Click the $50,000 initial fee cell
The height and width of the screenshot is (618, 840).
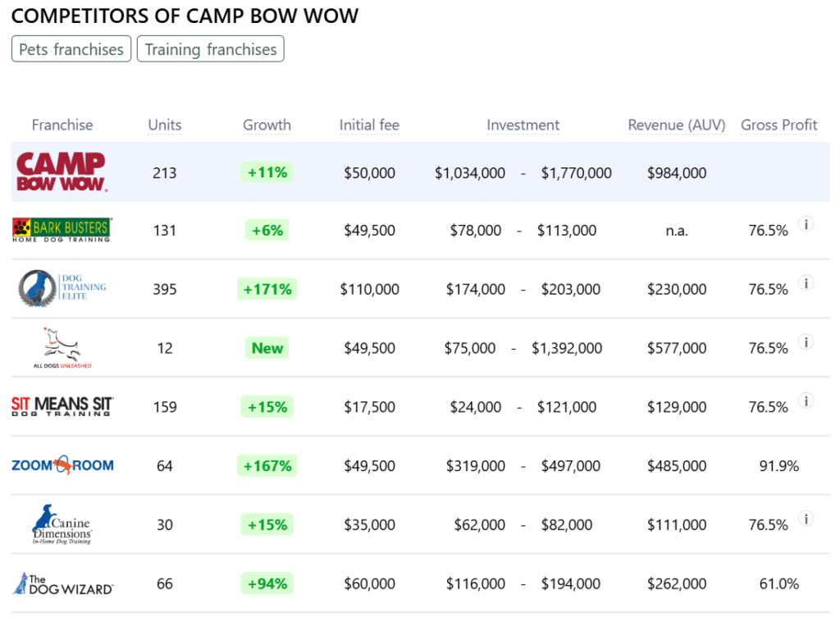(369, 172)
